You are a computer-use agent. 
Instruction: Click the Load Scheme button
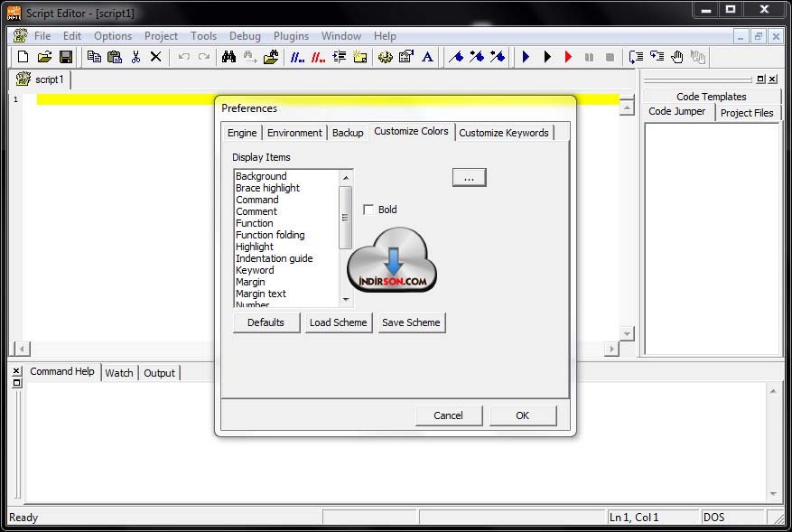(339, 322)
